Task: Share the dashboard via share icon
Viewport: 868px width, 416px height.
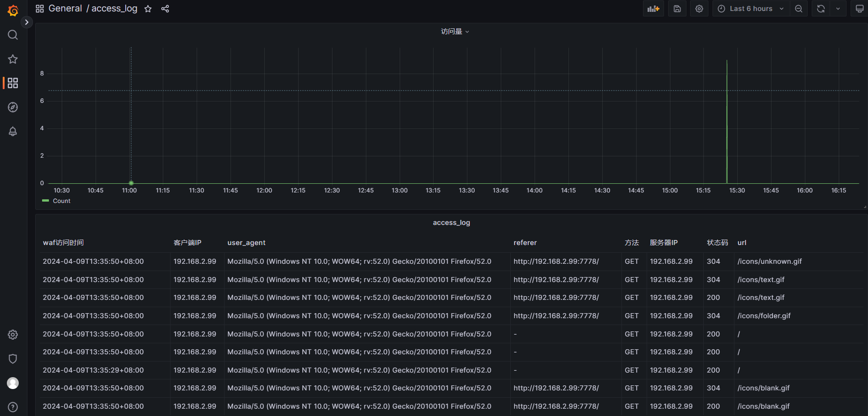Action: 165,9
